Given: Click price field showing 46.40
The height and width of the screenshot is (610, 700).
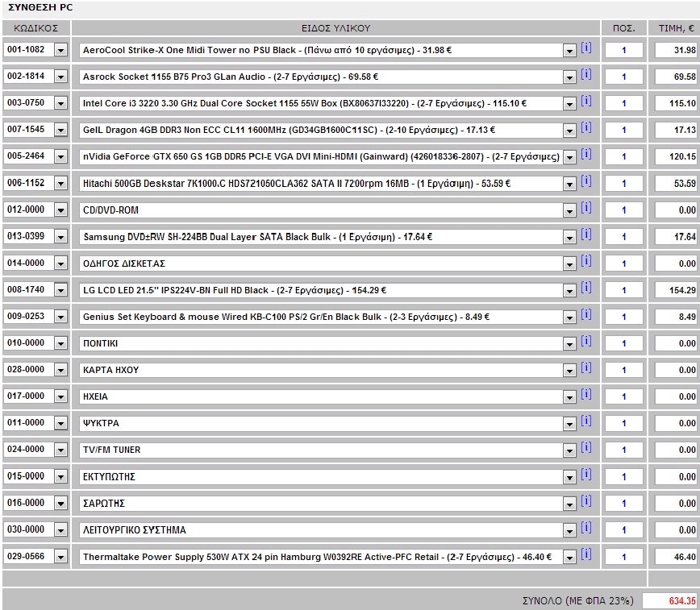Looking at the screenshot, I should 677,557.
